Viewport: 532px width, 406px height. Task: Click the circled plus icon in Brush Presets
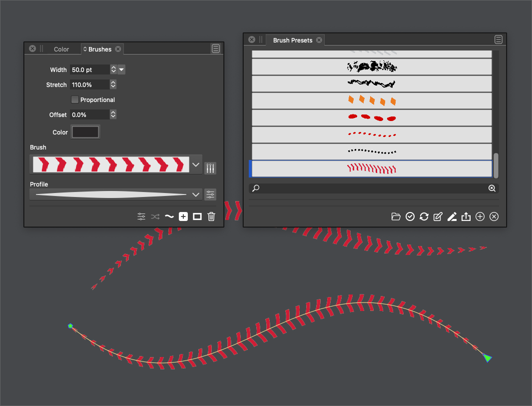[480, 216]
